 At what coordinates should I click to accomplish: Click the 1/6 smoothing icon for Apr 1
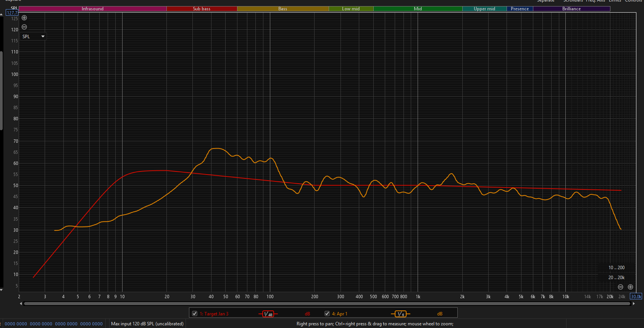400,314
